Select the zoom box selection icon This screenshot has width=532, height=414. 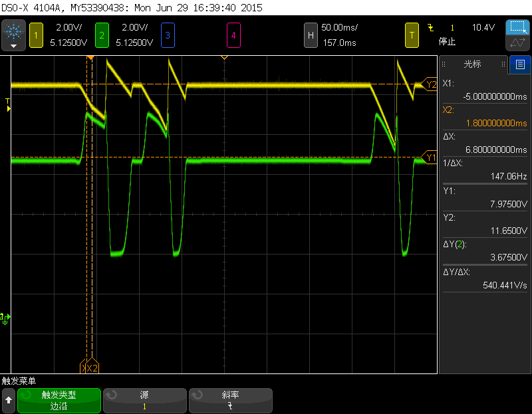(518, 27)
